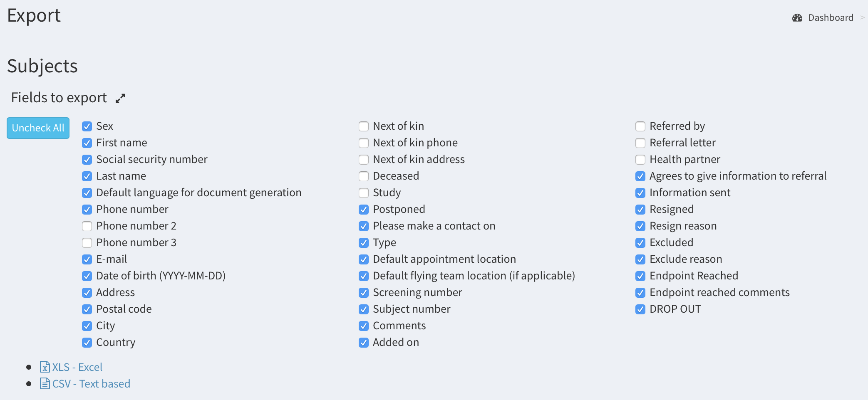This screenshot has height=400, width=868.
Task: Uncheck the Date of birth field
Action: pyautogui.click(x=87, y=276)
